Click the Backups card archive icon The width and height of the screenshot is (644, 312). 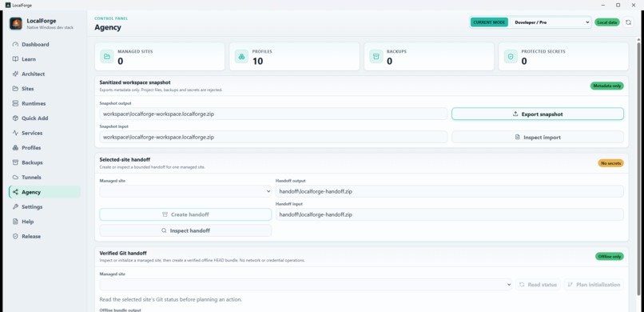pyautogui.click(x=376, y=56)
